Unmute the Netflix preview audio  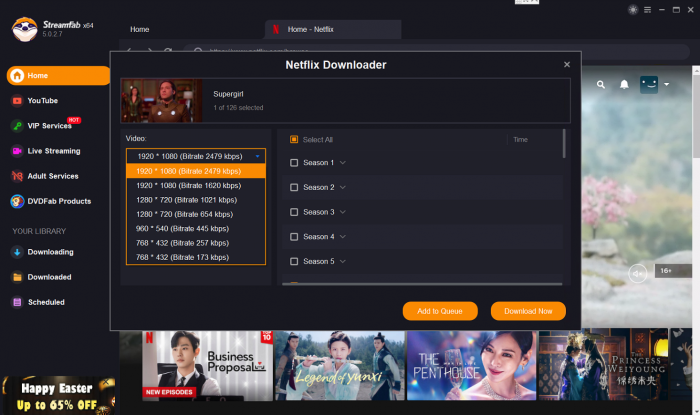(638, 273)
